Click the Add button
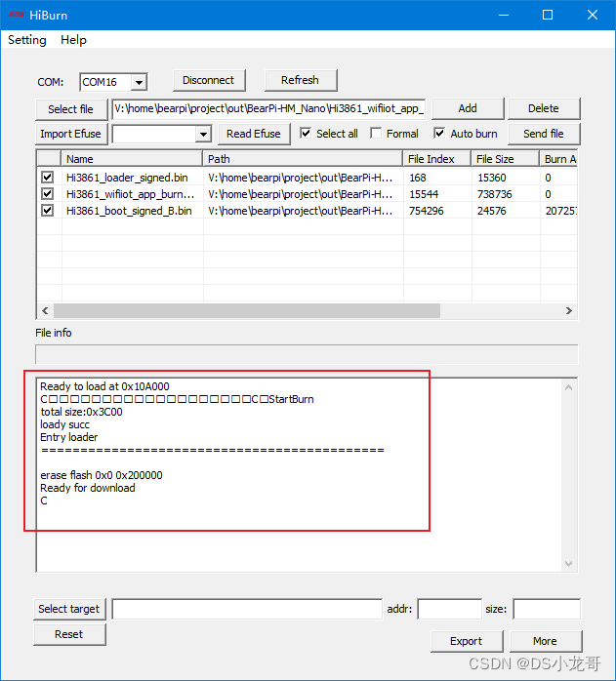Viewport: 616px width, 681px height. point(468,108)
